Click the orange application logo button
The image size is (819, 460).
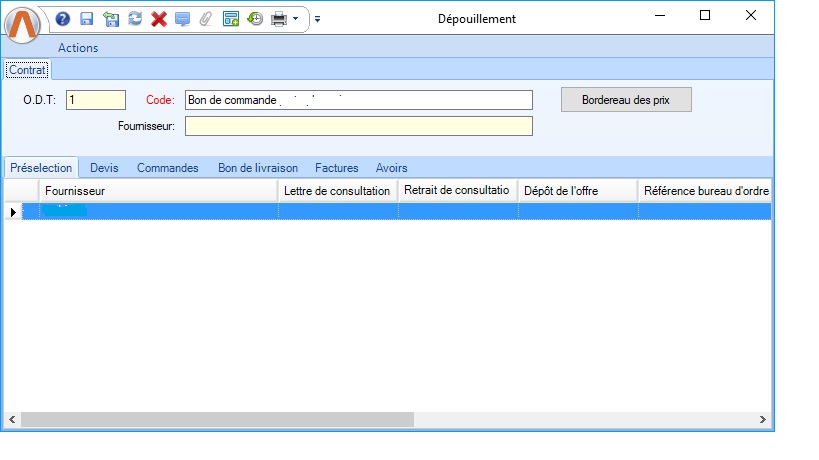[x=21, y=21]
